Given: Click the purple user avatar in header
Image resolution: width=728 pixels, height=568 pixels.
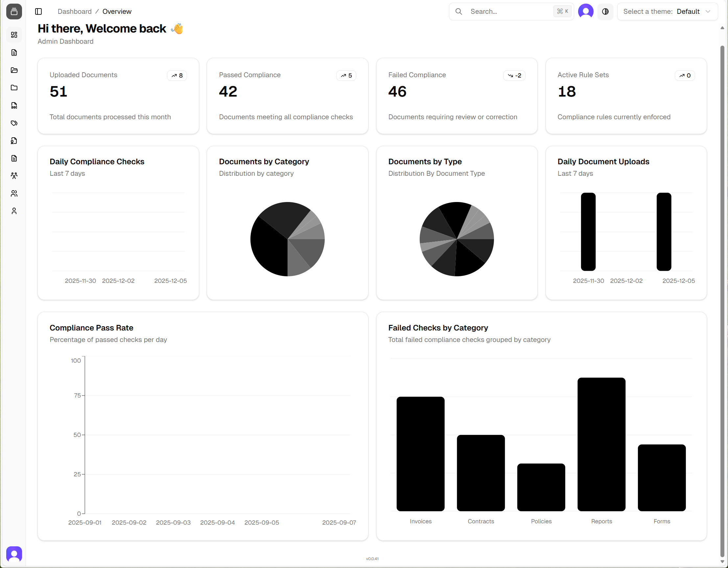Looking at the screenshot, I should tap(585, 11).
